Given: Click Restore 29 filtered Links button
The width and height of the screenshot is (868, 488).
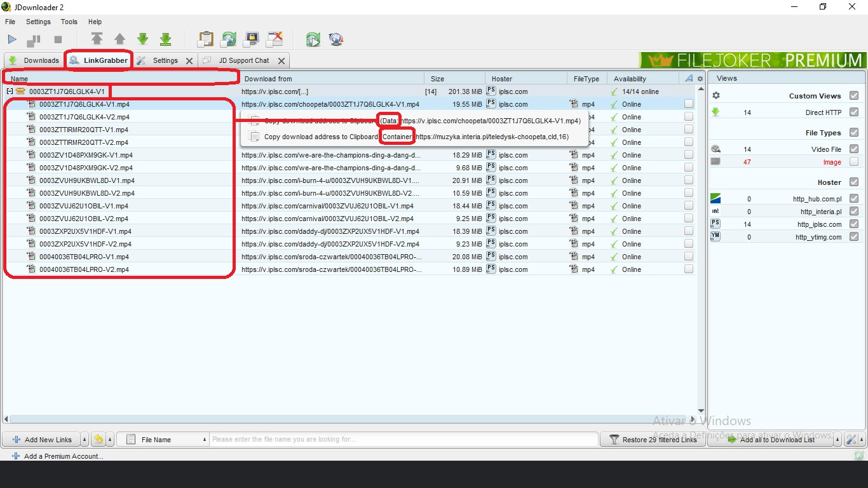Looking at the screenshot, I should tap(653, 439).
